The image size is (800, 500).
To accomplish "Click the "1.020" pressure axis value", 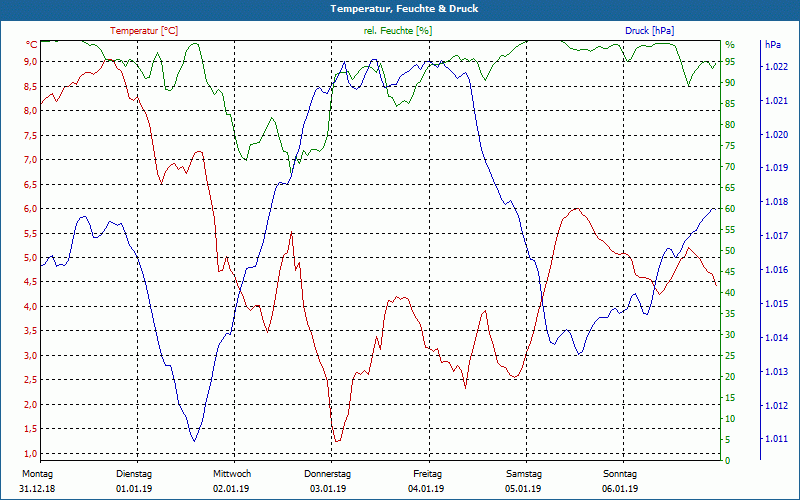I will [x=775, y=135].
